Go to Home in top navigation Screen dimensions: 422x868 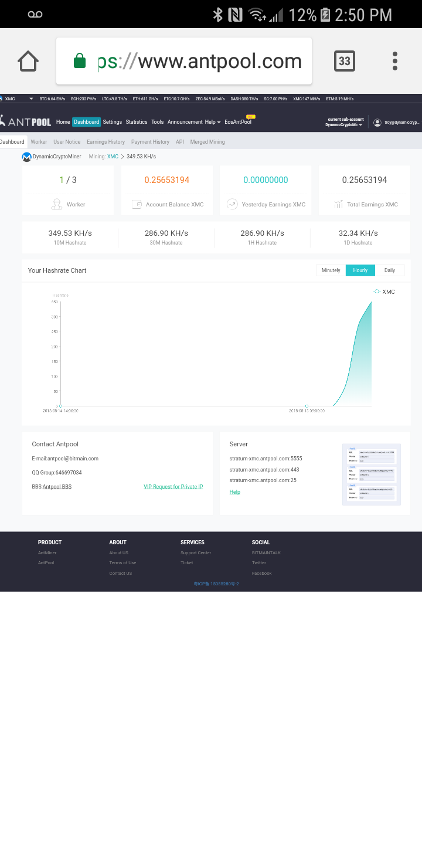[x=63, y=122]
